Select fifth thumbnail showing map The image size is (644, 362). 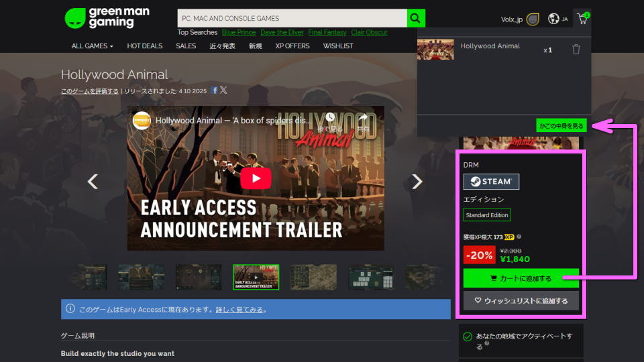[313, 277]
